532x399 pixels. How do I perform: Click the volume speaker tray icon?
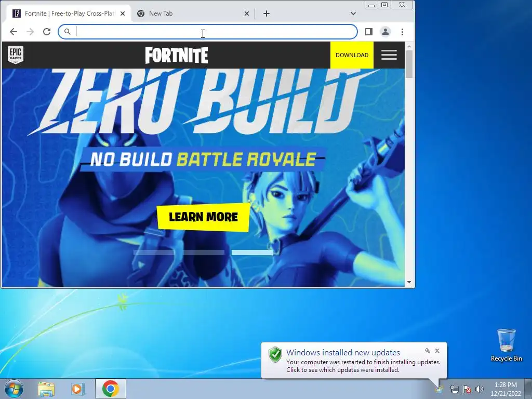[x=480, y=389]
